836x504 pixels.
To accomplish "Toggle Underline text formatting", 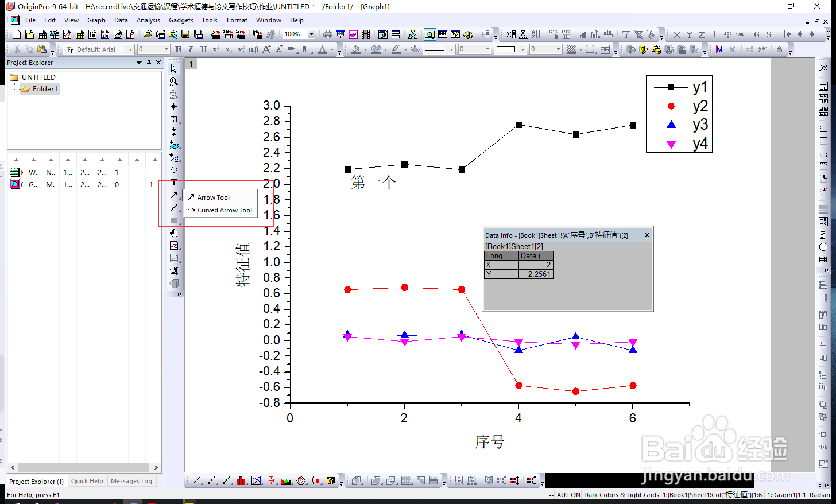I will 203,49.
